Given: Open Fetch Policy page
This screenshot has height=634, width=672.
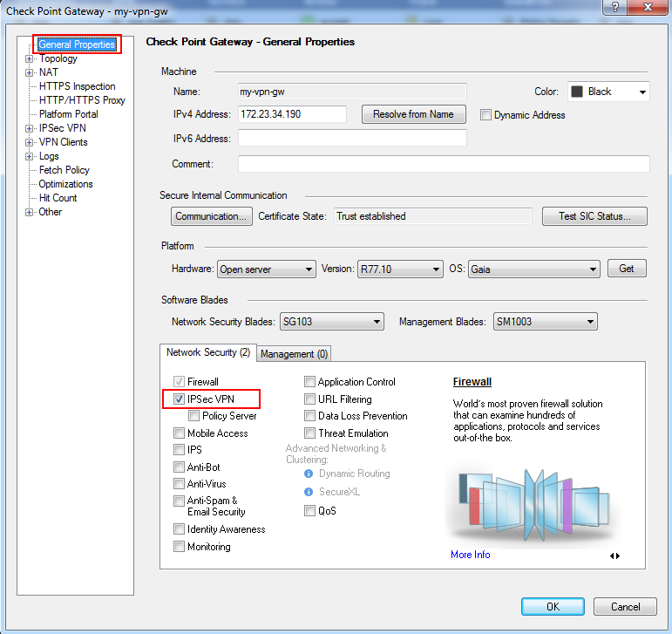Looking at the screenshot, I should coord(64,170).
